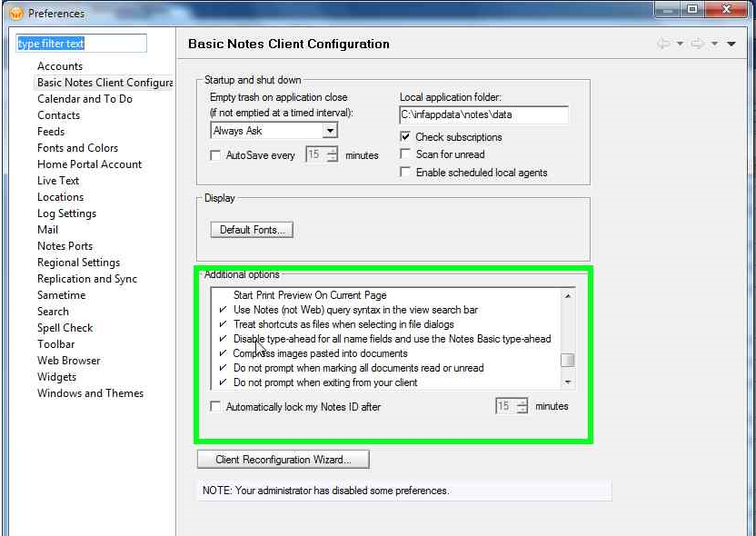Open Log Settings preferences
Viewport: 756px width, 536px height.
(x=66, y=213)
